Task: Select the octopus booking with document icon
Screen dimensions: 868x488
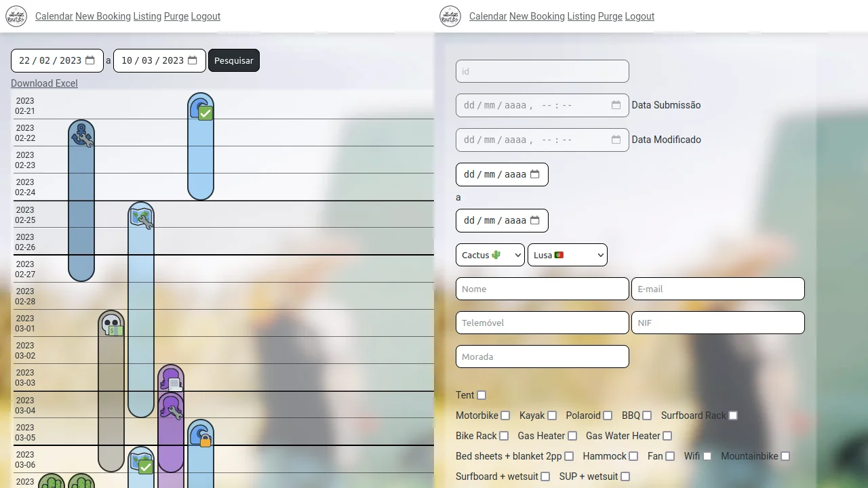Action: click(171, 380)
